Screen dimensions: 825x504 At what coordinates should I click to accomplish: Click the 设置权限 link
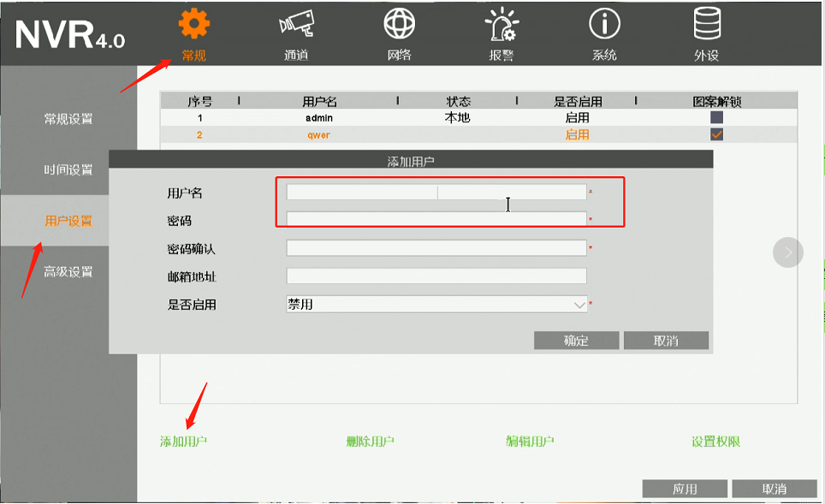715,442
